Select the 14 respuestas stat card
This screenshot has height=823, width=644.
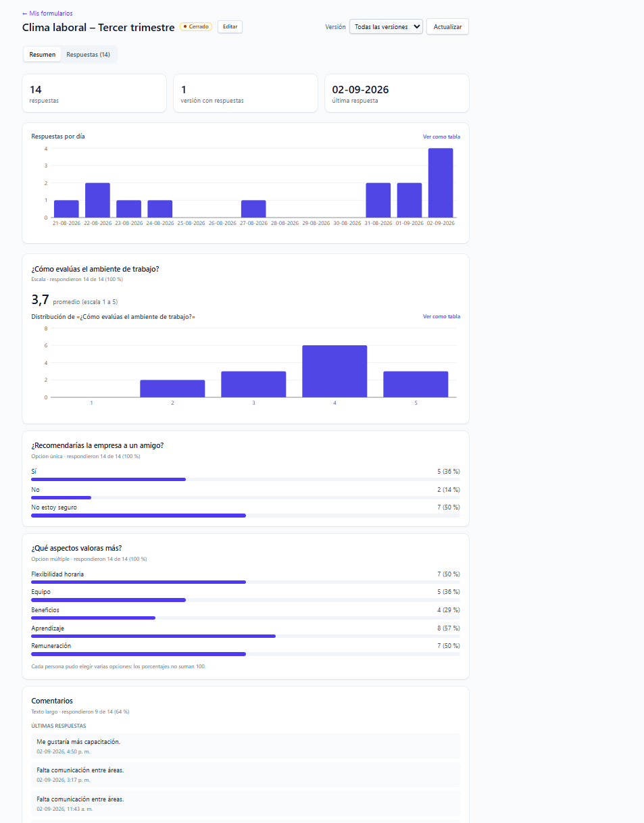95,93
